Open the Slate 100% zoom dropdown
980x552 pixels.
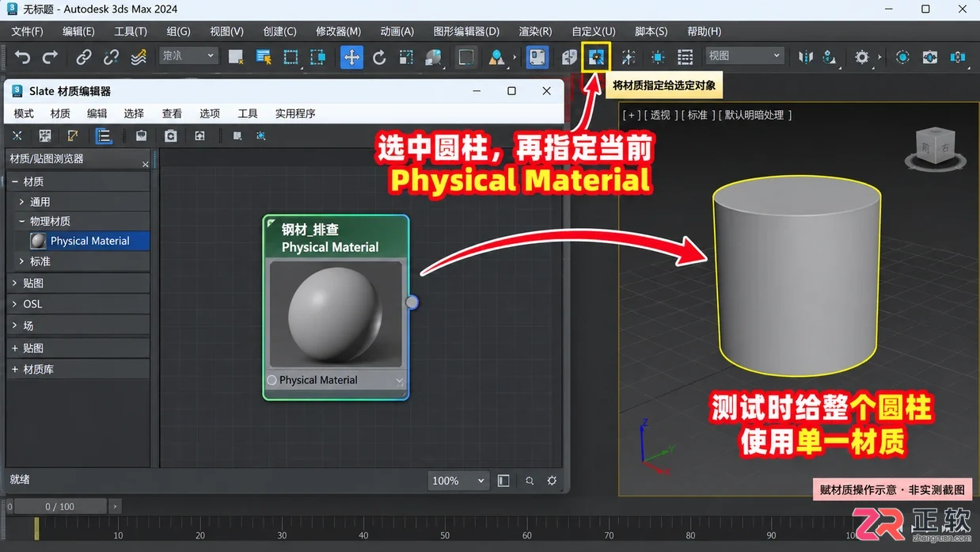coord(458,481)
